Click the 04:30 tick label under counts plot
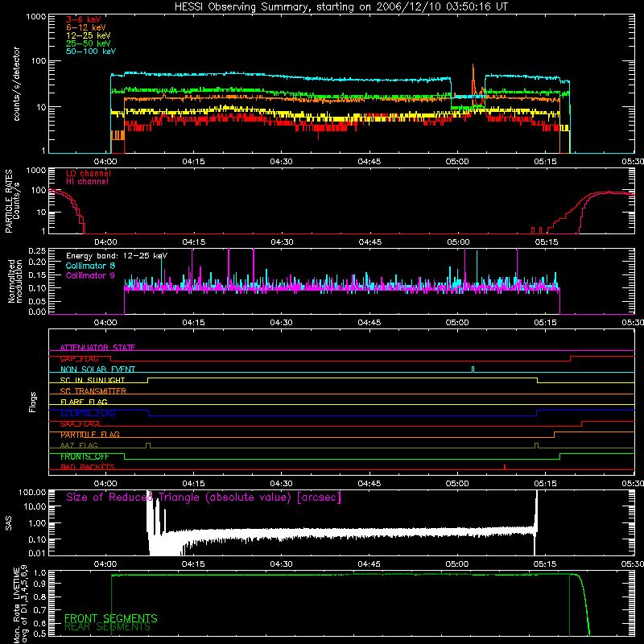This screenshot has height=644, width=644. pos(281,162)
